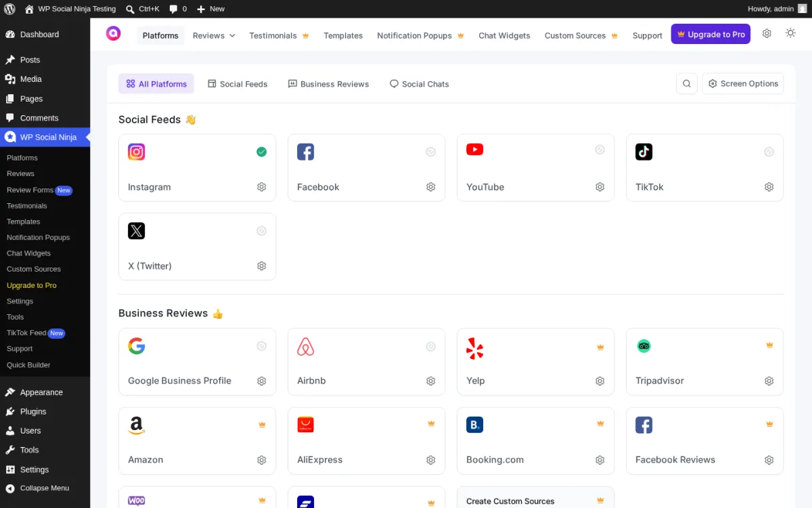Open the New content menu in admin bar

210,9
